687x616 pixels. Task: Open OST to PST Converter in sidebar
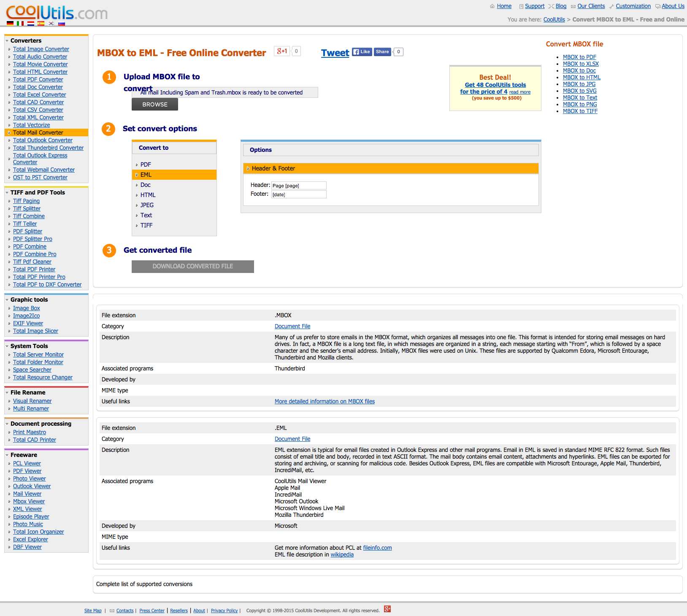point(40,177)
